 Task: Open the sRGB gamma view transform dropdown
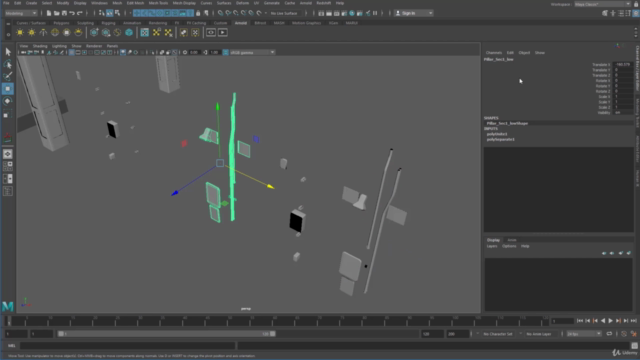252,52
